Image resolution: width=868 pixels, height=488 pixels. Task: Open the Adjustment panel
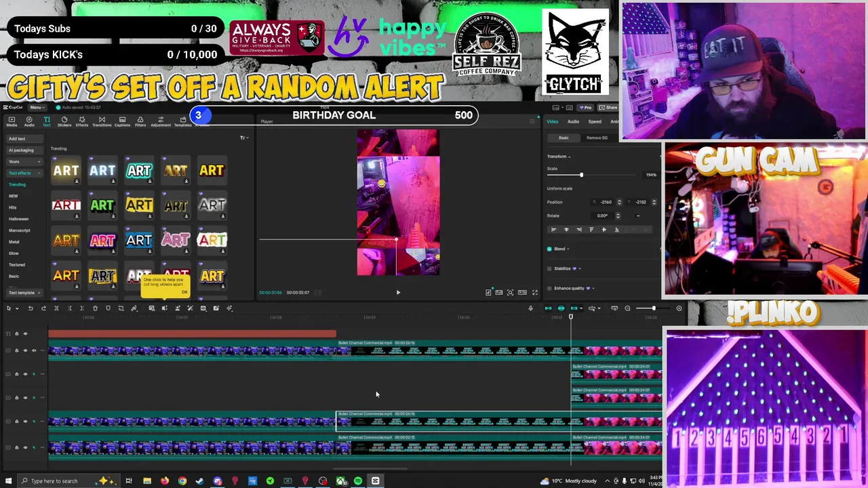click(x=161, y=121)
